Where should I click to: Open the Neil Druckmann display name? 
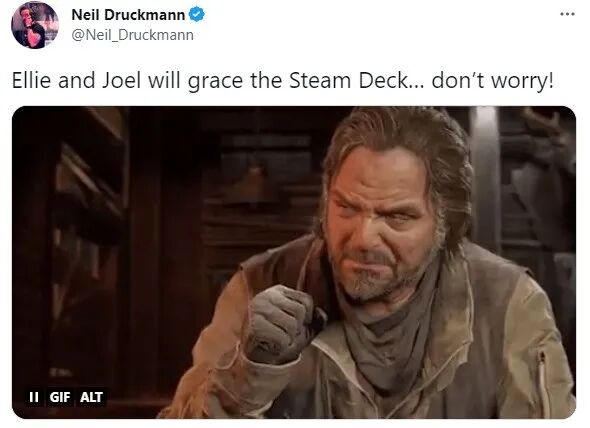[128, 15]
